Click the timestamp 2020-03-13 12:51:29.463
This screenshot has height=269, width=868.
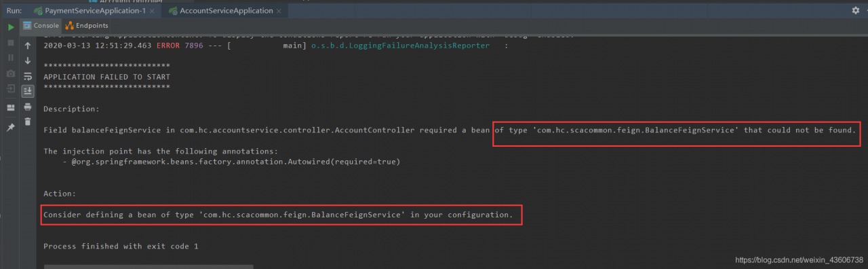[x=97, y=46]
